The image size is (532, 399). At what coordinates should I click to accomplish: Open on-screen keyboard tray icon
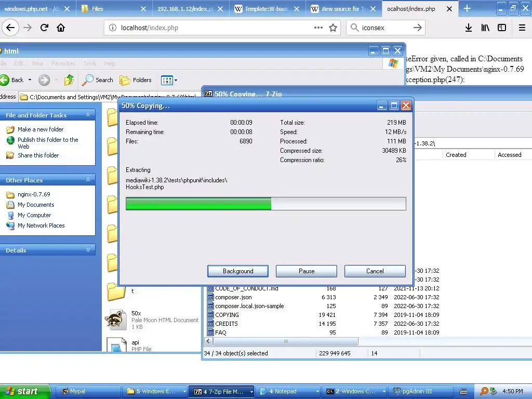(463, 392)
